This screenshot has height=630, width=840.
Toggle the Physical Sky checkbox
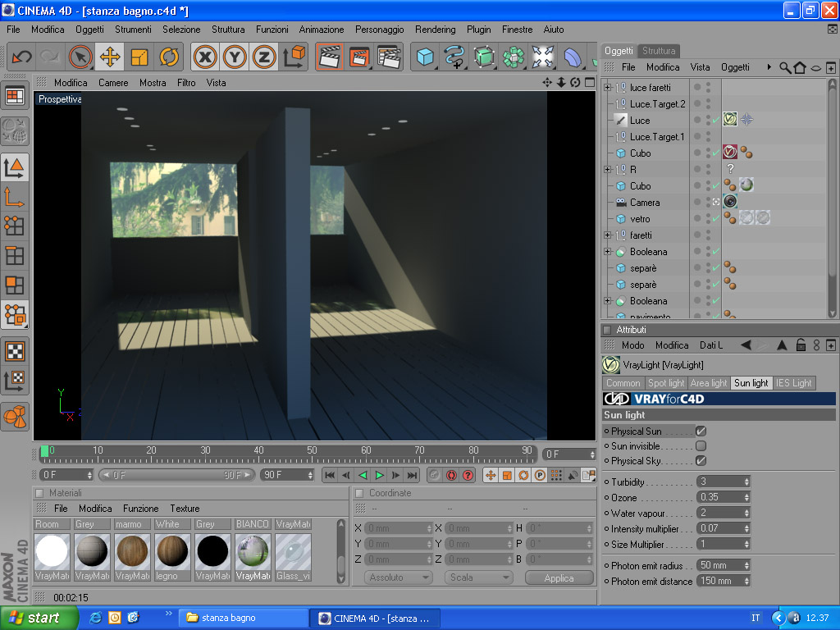pos(701,461)
